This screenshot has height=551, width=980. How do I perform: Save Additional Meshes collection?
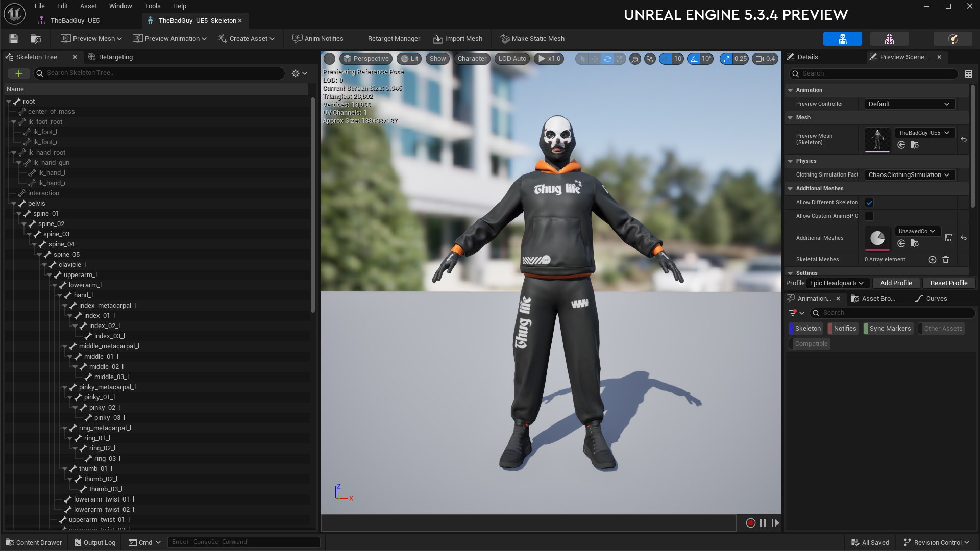point(949,238)
